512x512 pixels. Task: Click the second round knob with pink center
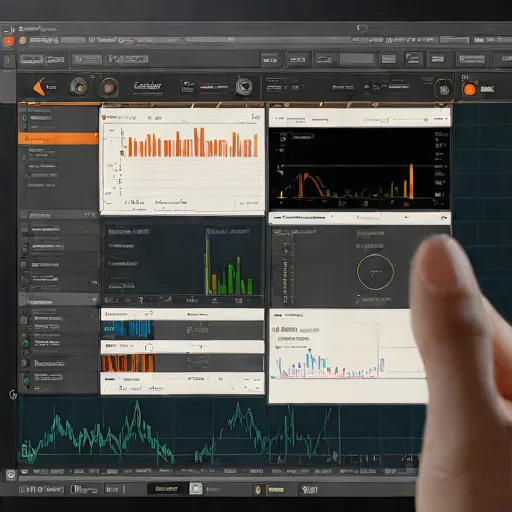(109, 88)
